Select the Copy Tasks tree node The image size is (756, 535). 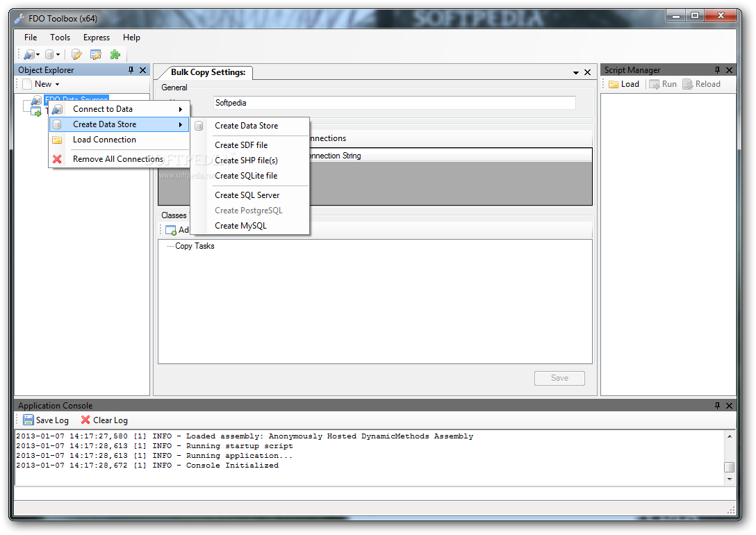[x=195, y=246]
